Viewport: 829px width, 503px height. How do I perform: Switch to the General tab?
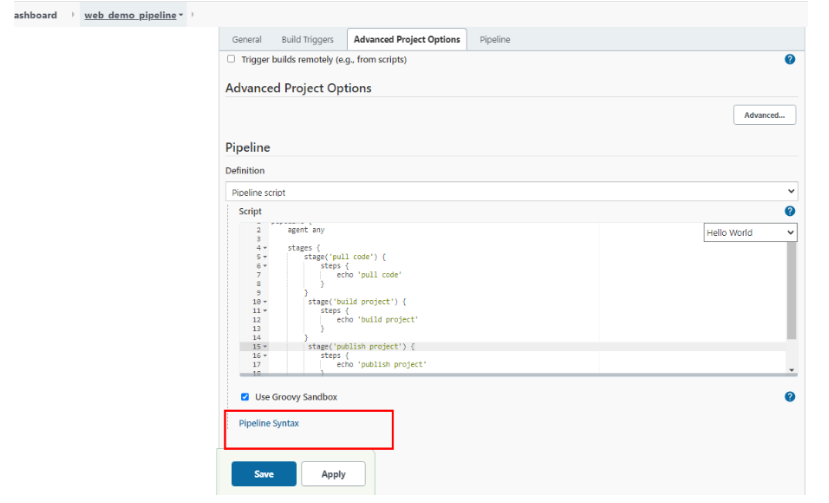point(246,40)
